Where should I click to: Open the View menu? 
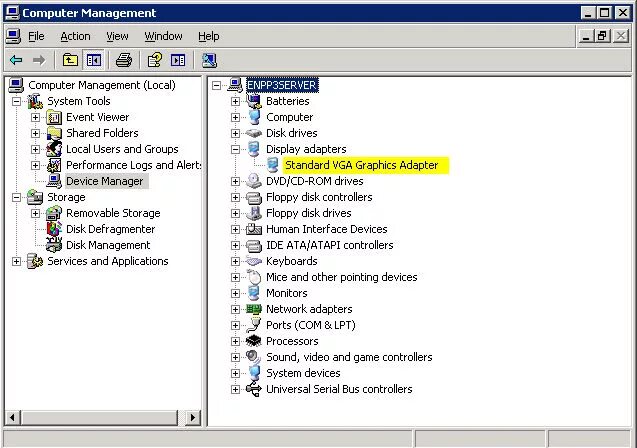tap(117, 37)
